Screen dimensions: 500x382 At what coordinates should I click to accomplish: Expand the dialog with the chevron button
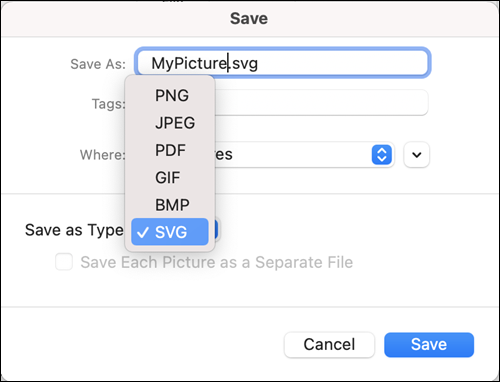click(x=416, y=155)
